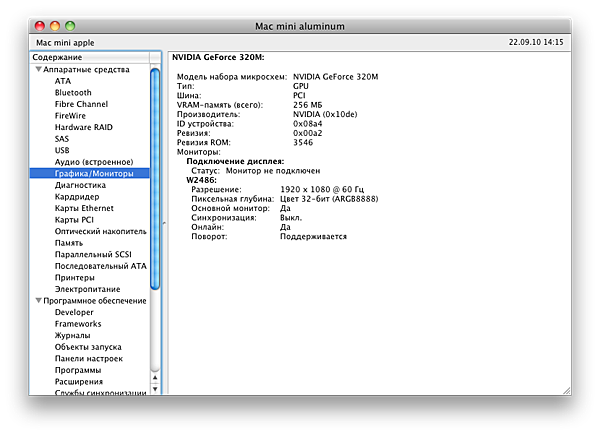Viewport: 600px width, 435px height.
Task: Open Панели настроек entry
Action: [x=89, y=358]
